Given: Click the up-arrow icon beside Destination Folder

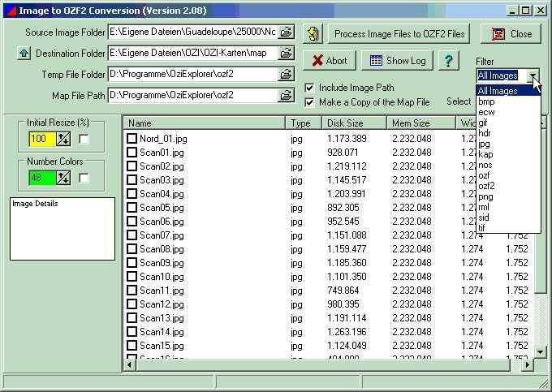Looking at the screenshot, I should (x=24, y=54).
